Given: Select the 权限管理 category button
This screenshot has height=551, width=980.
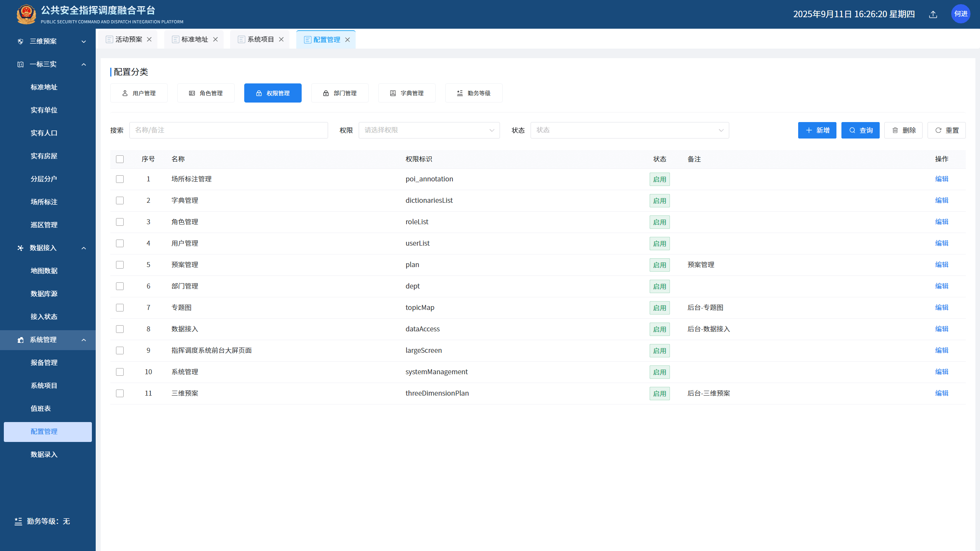Looking at the screenshot, I should tap(273, 93).
